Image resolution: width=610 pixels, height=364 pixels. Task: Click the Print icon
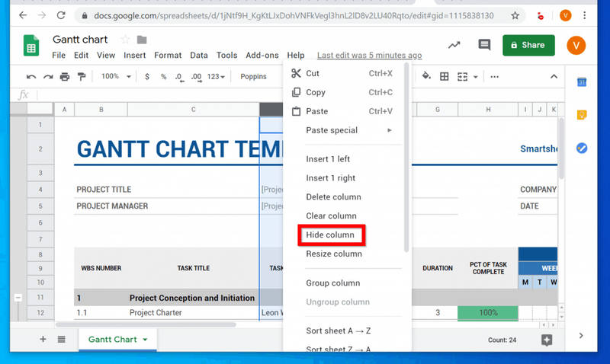pyautogui.click(x=65, y=77)
